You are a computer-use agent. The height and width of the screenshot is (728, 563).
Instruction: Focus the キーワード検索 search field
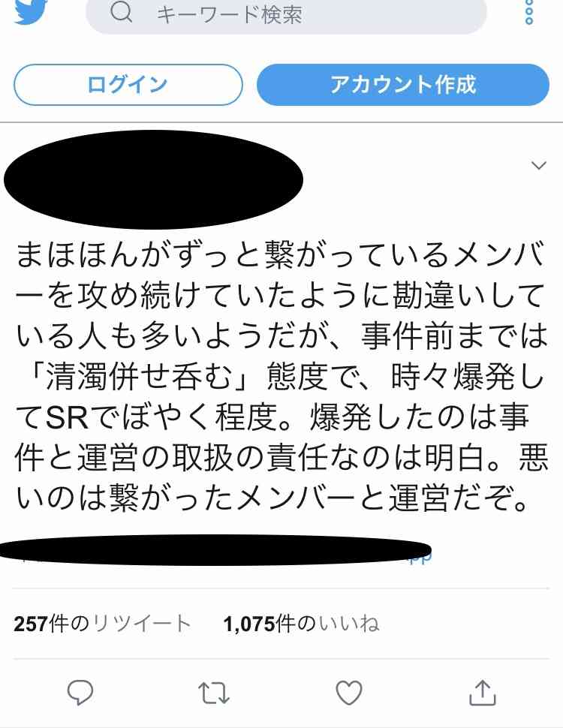pyautogui.click(x=286, y=15)
